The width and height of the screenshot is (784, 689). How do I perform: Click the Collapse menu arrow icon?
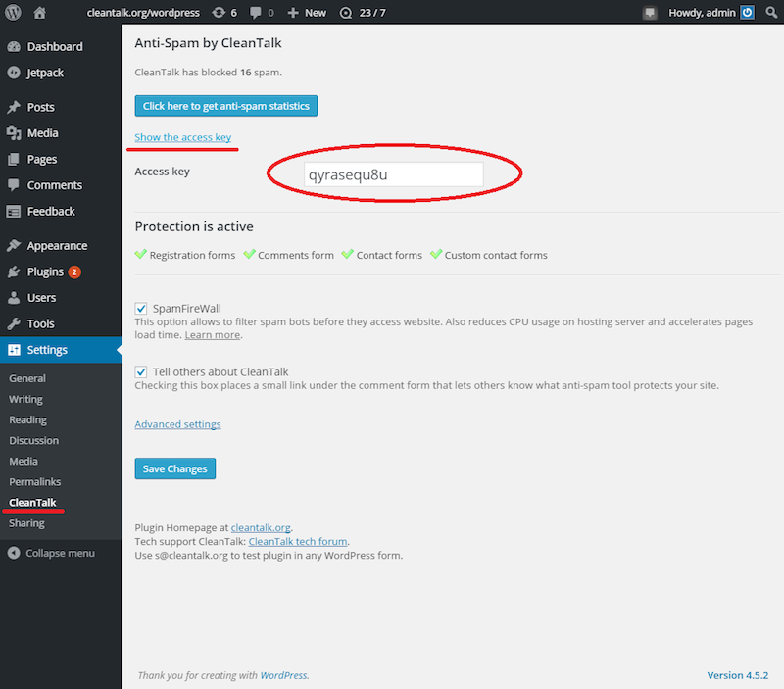coord(14,553)
